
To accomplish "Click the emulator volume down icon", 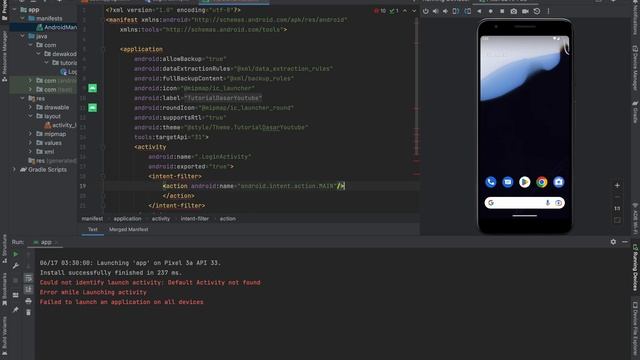I will point(445,11).
